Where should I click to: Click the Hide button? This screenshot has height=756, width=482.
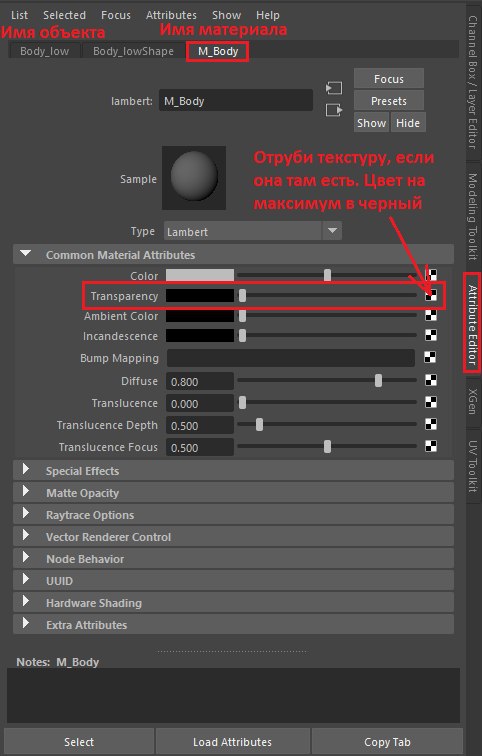point(408,122)
